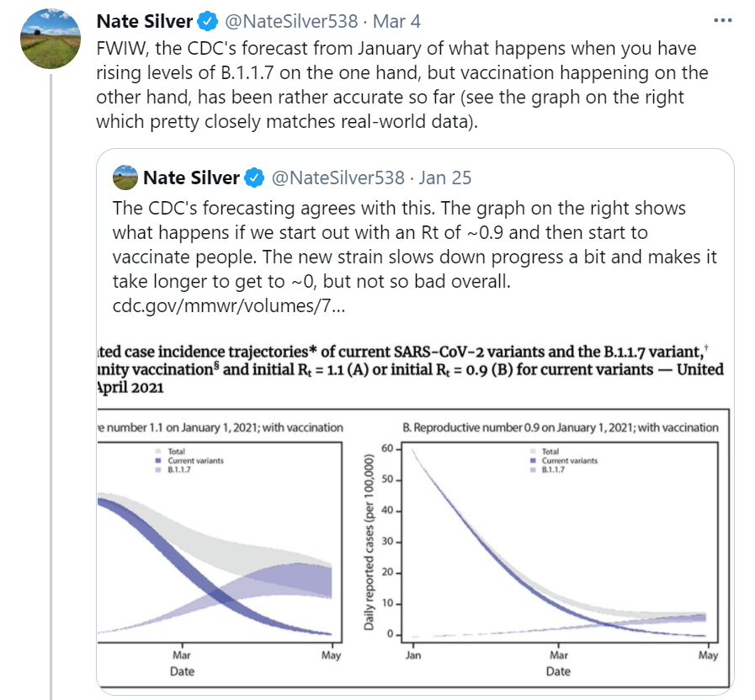Click the Current variants legend swatch in the left chart

click(156, 460)
